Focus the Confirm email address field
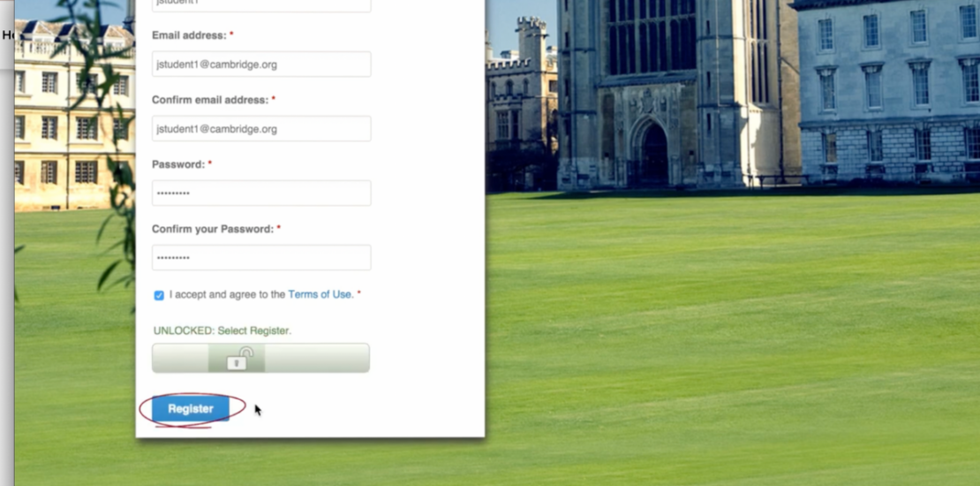The image size is (980, 486). pos(261,128)
